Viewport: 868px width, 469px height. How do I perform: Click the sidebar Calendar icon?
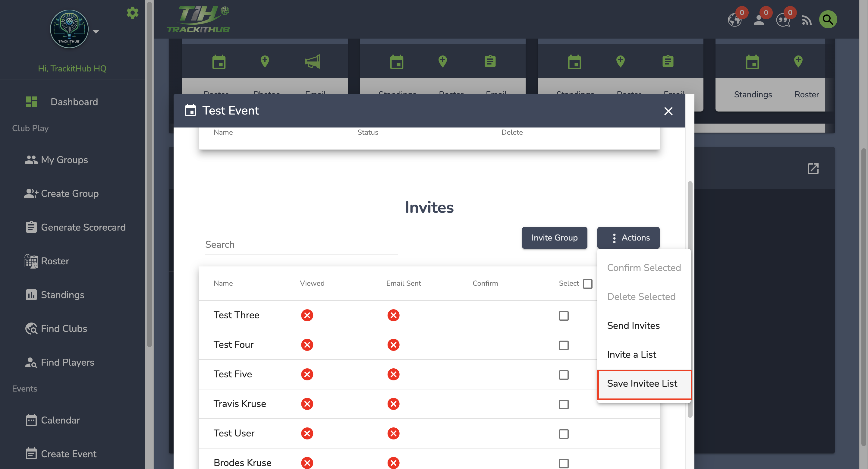pyautogui.click(x=31, y=420)
